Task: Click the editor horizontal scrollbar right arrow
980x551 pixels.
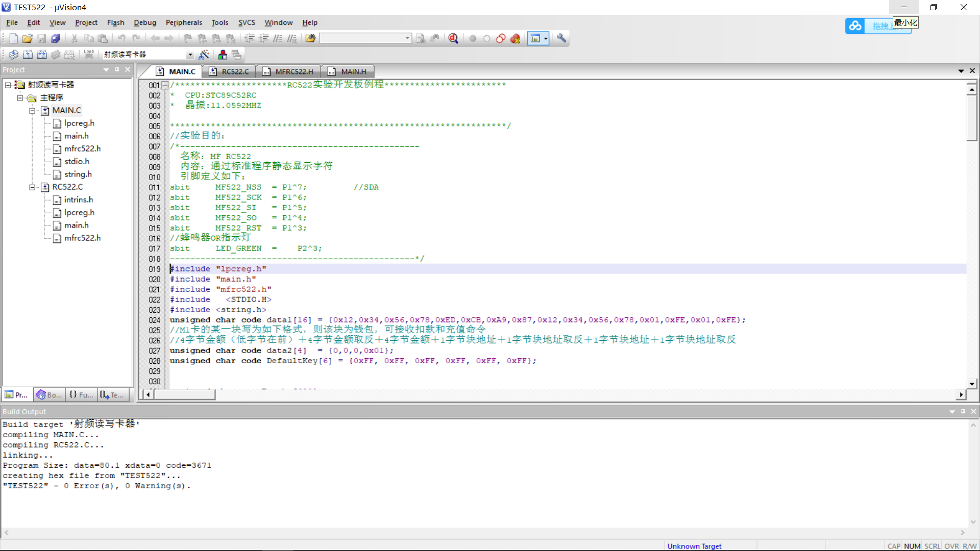Action: point(961,394)
